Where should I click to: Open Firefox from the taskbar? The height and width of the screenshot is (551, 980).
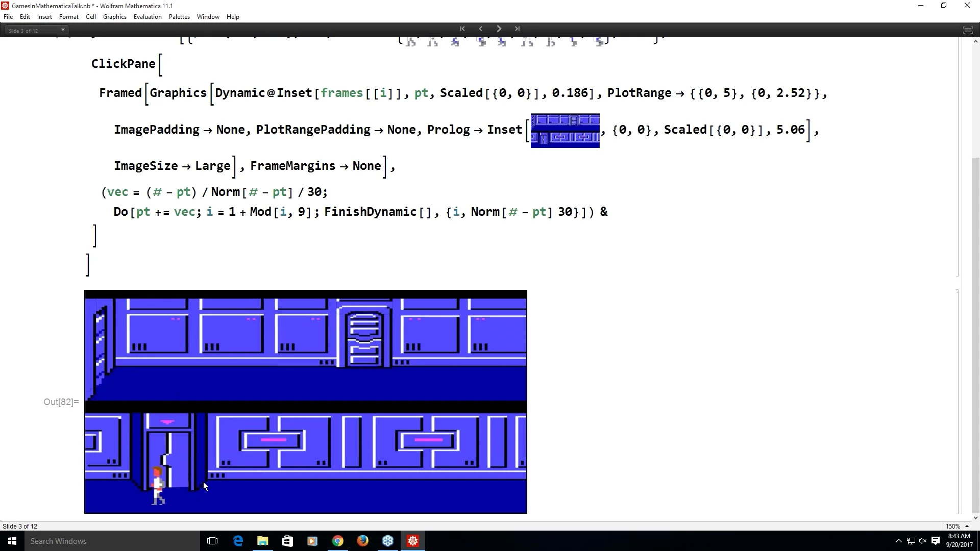coord(362,541)
